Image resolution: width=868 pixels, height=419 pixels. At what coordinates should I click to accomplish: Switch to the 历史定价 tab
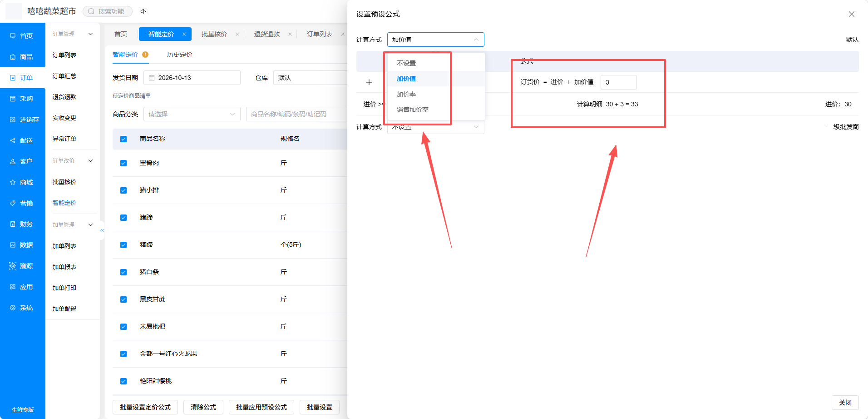coord(179,55)
